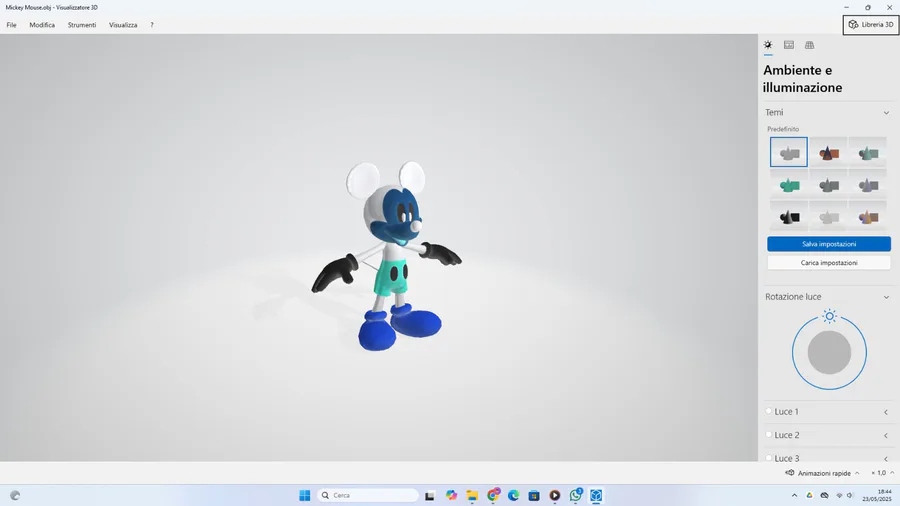900x506 pixels.
Task: Click the sun handle on the light rotation dial
Action: coord(829,316)
